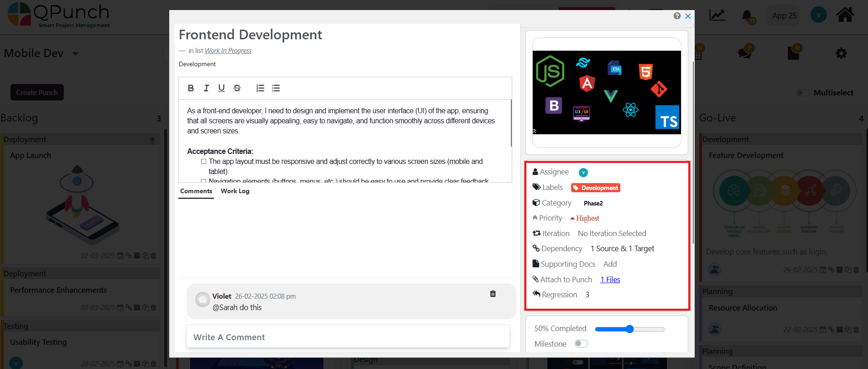This screenshot has width=868, height=369.
Task: Open documents icon with badge 12
Action: coord(793,53)
